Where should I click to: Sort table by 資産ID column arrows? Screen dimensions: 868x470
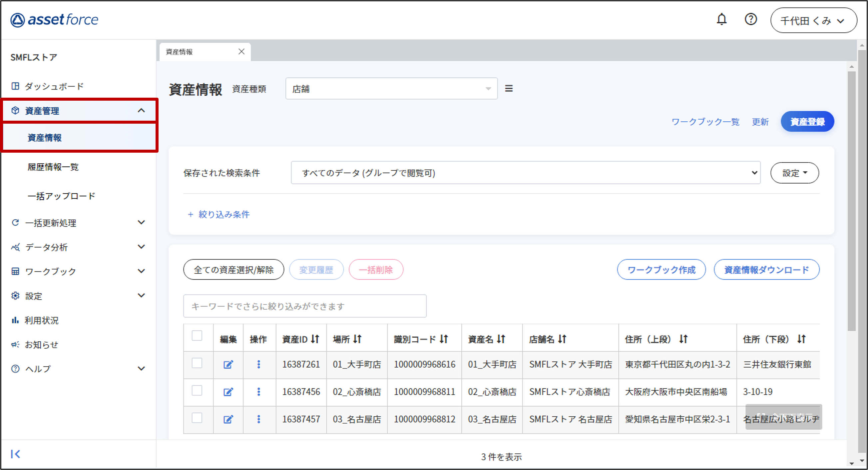click(315, 339)
